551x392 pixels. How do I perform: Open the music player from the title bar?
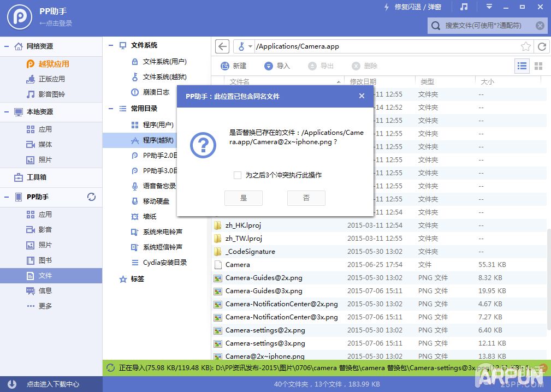point(462,7)
